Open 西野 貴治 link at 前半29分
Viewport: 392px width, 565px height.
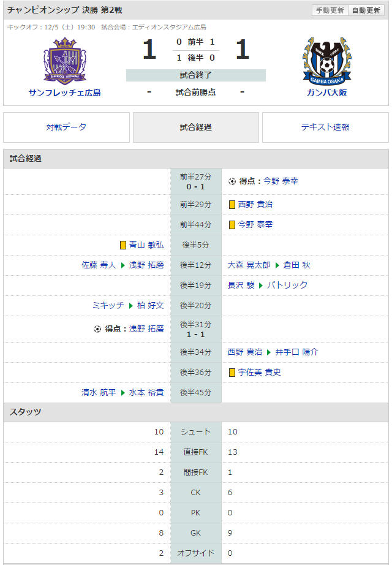(x=255, y=204)
